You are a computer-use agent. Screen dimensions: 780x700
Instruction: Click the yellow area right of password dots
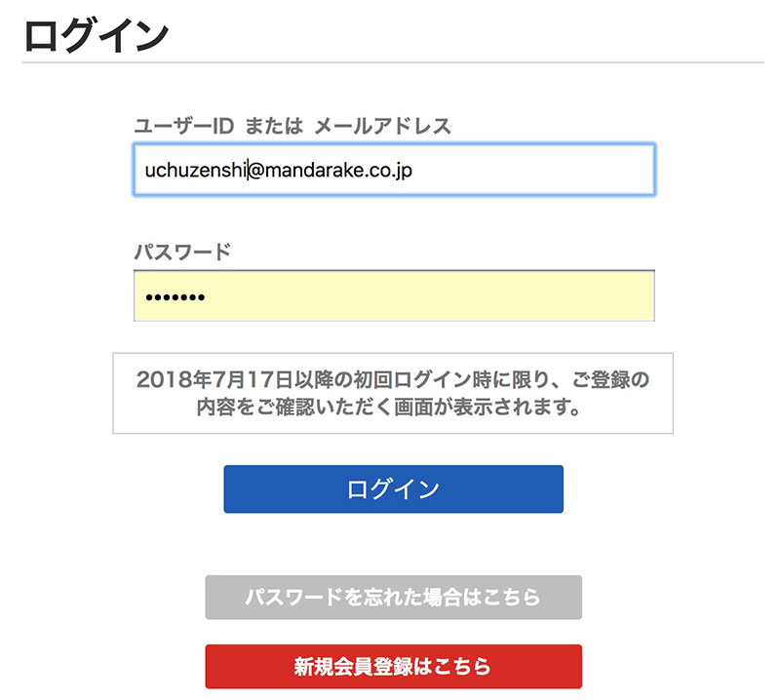click(x=439, y=297)
